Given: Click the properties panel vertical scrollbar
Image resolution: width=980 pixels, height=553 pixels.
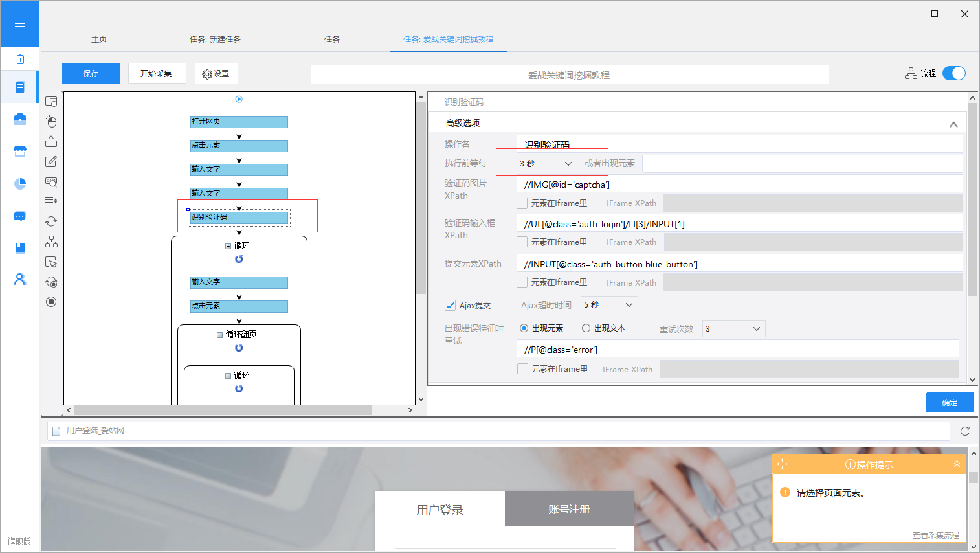Looking at the screenshot, I should click(972, 201).
